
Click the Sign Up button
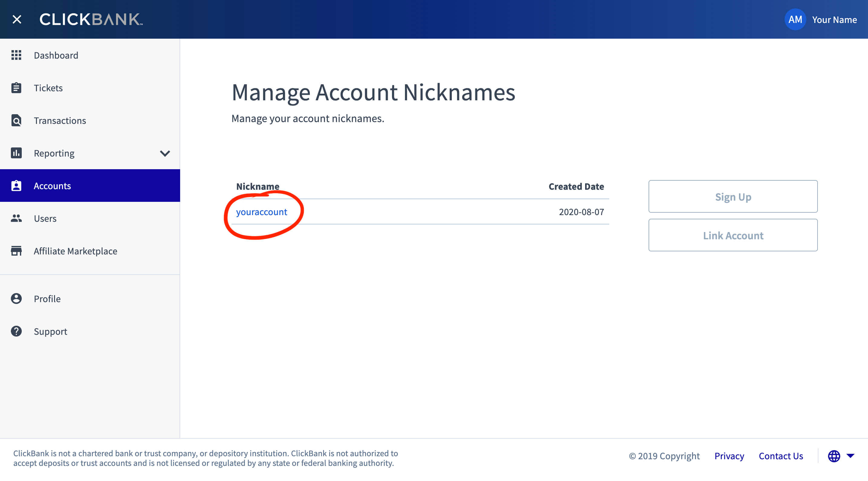point(733,196)
